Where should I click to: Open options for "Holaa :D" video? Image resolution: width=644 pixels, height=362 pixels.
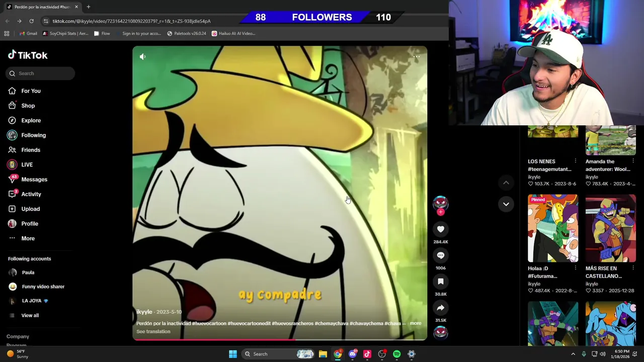point(576,268)
